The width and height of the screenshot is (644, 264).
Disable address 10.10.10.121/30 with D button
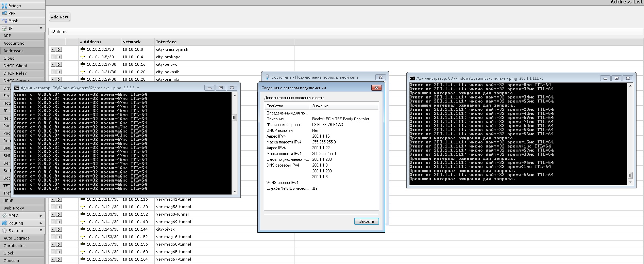59,207
